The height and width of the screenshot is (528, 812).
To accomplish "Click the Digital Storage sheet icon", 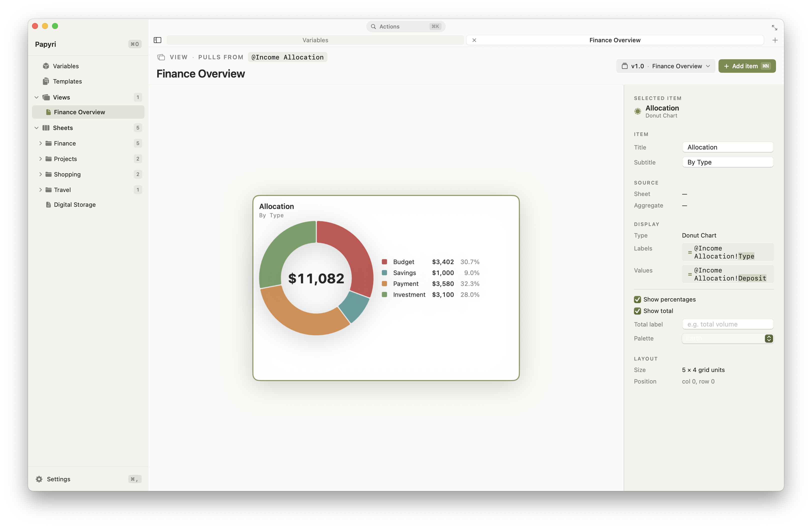I will coord(48,205).
